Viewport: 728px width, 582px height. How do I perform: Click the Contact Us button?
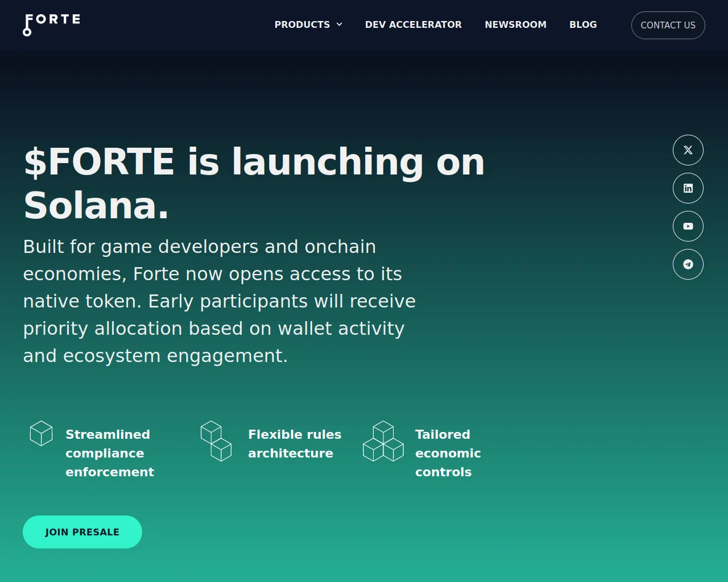[668, 25]
